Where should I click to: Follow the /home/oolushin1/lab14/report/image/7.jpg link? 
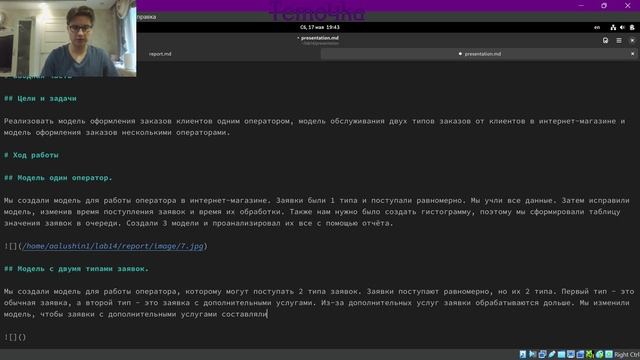pos(113,246)
